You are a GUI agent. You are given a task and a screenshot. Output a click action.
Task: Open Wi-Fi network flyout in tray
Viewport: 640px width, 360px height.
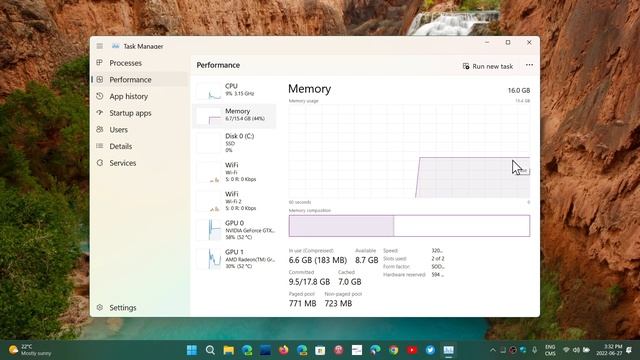[x=566, y=350]
